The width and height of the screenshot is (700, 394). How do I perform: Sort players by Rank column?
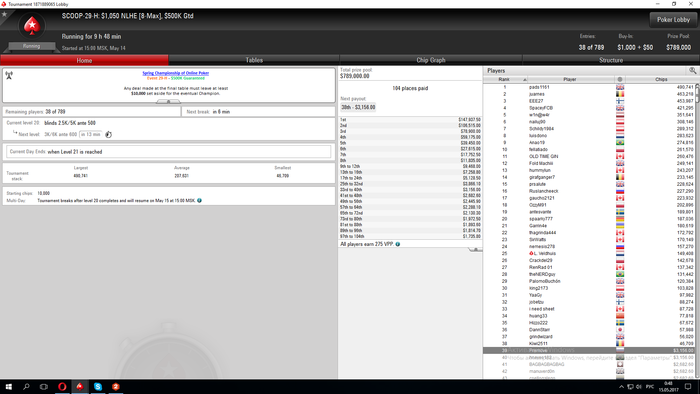[505, 79]
